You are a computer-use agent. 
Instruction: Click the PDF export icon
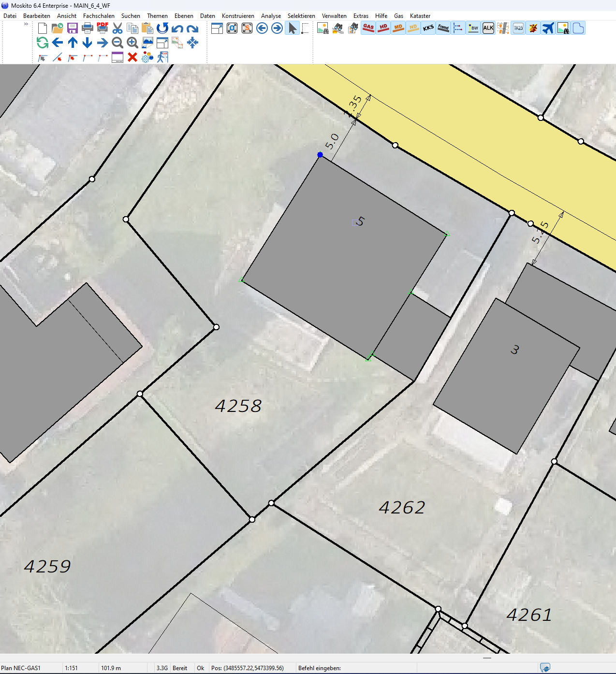[103, 28]
